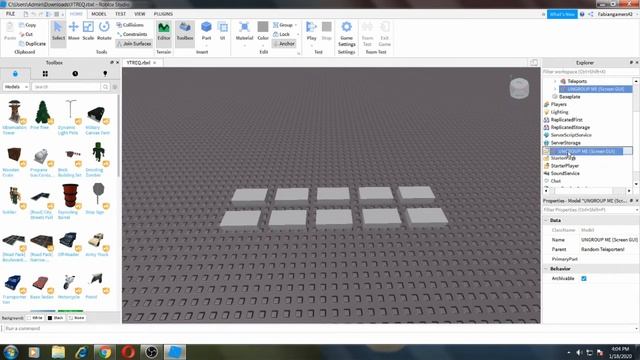Image resolution: width=640 pixels, height=360 pixels.
Task: Select ServerStorage in the Explorer
Action: [565, 143]
